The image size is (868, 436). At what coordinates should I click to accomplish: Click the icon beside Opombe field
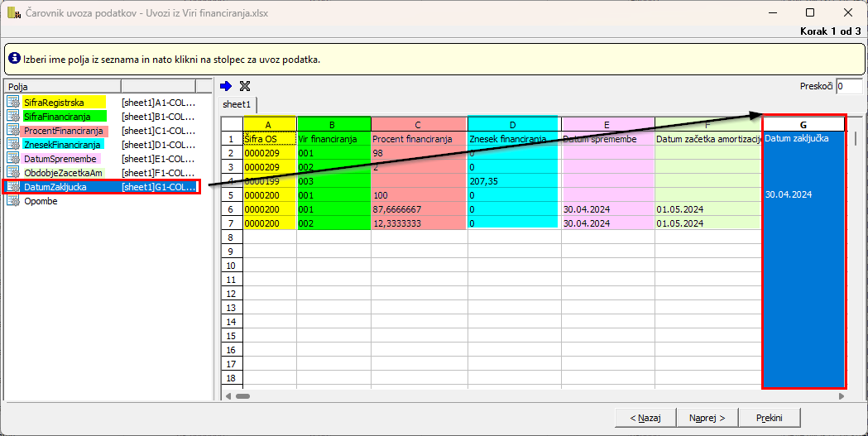click(13, 201)
